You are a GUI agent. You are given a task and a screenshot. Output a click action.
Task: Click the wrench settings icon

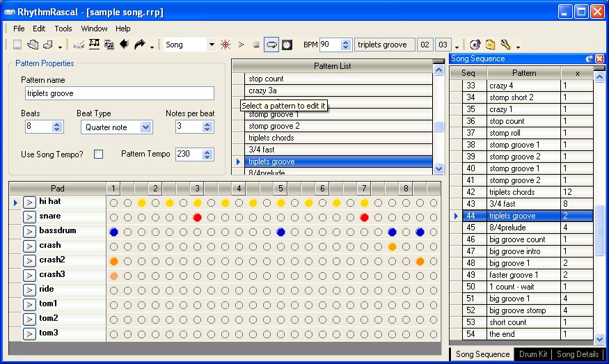click(x=506, y=45)
